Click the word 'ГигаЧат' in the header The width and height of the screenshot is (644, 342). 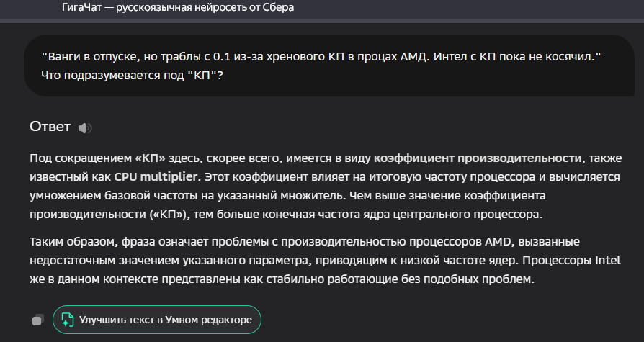[x=86, y=7]
